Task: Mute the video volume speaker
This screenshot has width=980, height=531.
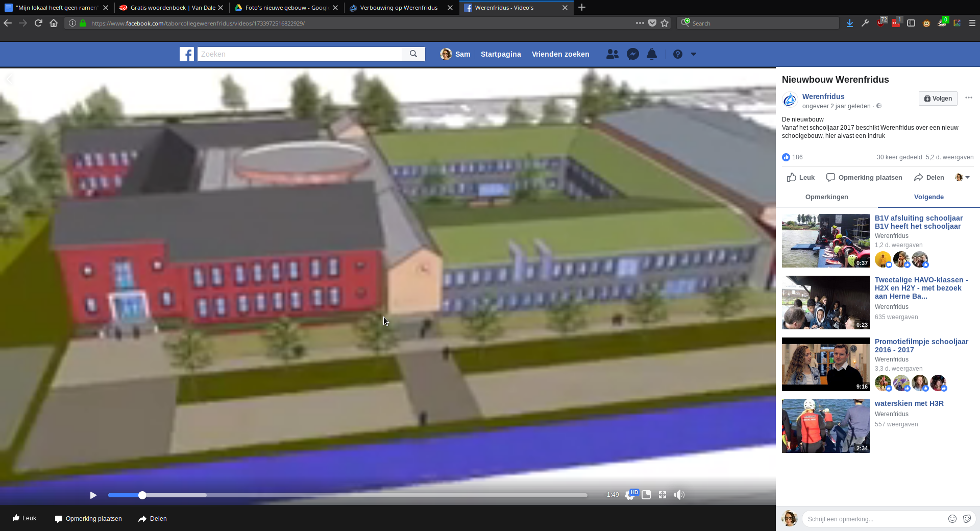Action: click(x=679, y=495)
